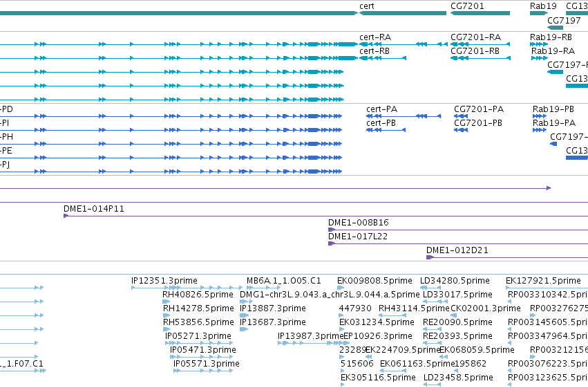588x388 pixels.
Task: Click the LD34280.5prime EST label
Action: [455, 281]
